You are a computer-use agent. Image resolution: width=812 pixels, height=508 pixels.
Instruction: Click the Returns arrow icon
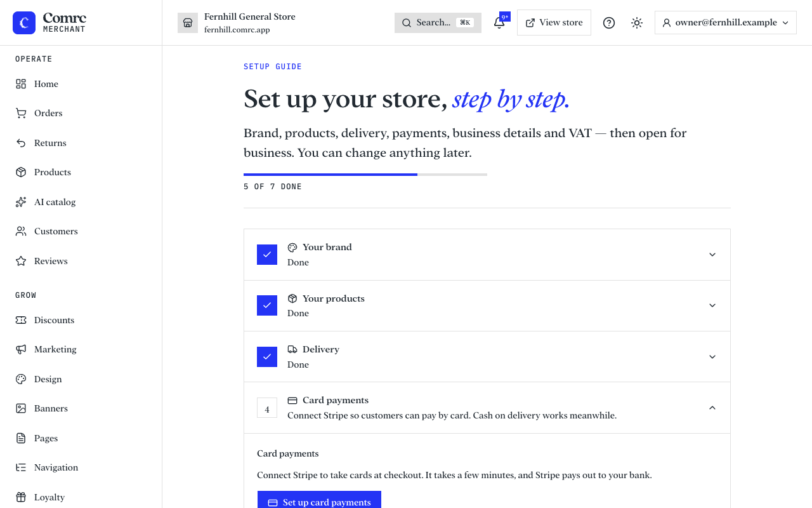21,143
